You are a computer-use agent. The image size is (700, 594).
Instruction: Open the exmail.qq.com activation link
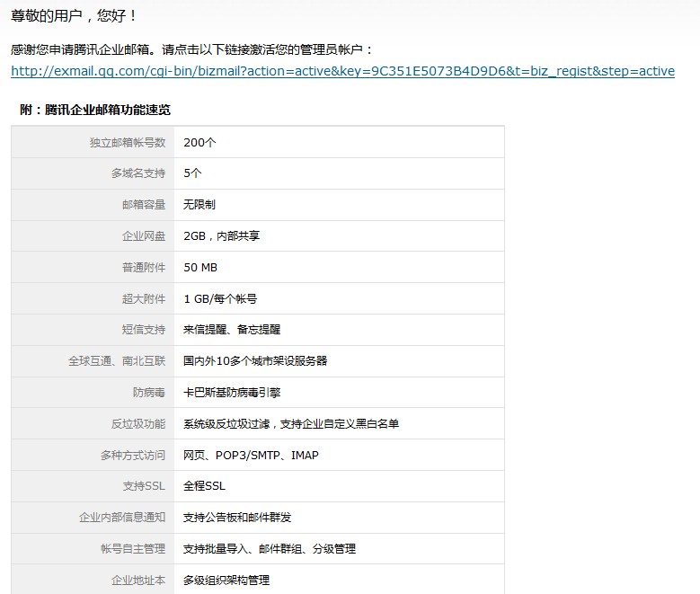(342, 71)
